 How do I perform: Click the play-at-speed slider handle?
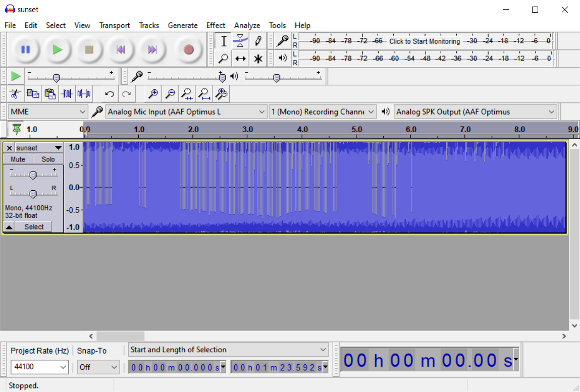click(x=56, y=78)
